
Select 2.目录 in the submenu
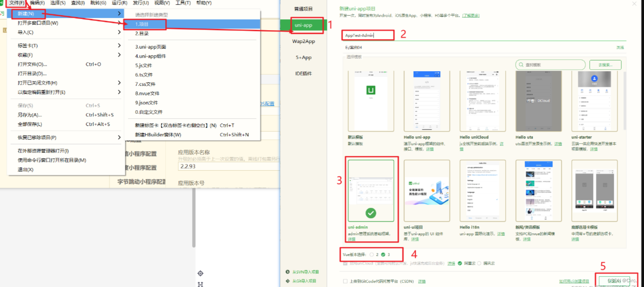(192, 33)
